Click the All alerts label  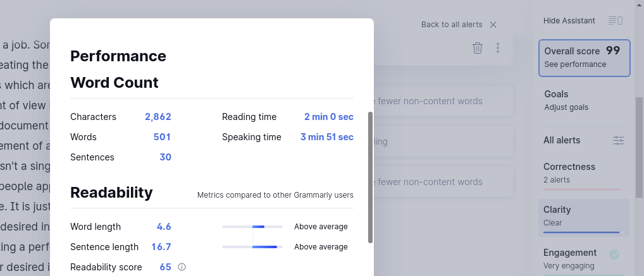coord(562,140)
